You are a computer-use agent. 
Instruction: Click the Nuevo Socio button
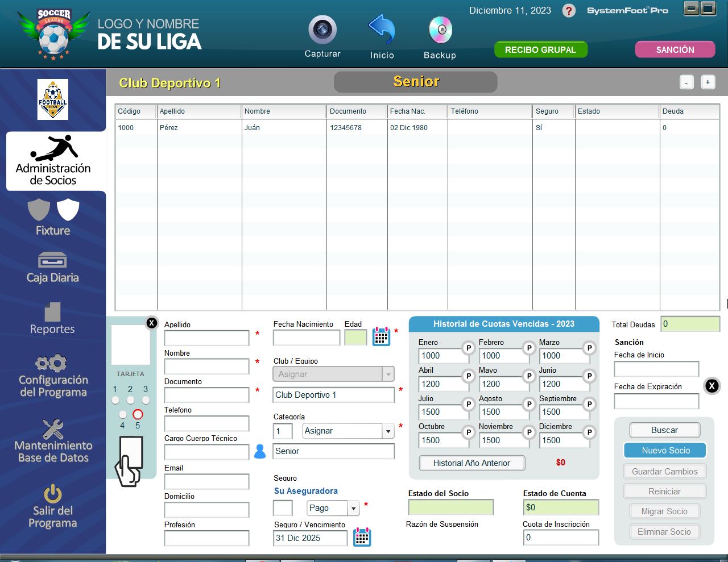(665, 451)
